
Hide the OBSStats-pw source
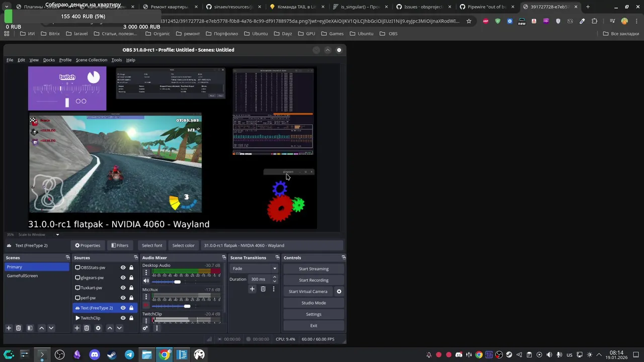(x=123, y=267)
